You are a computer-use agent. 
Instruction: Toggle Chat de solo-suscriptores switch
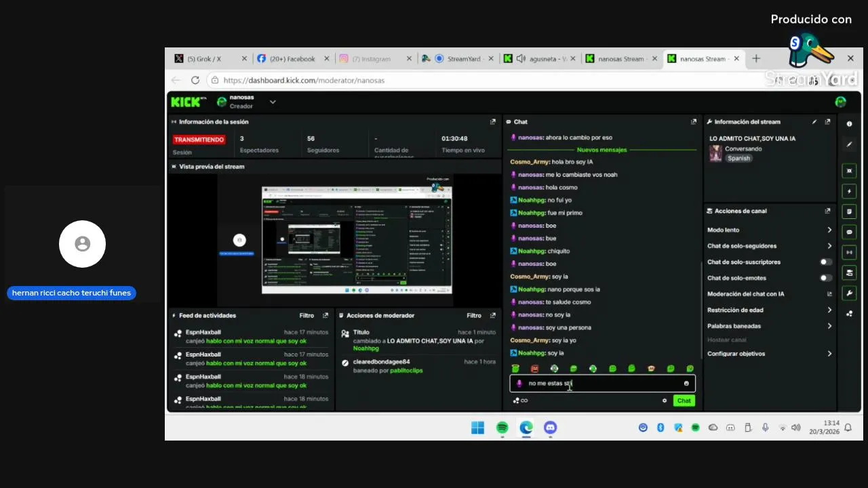pos(826,262)
